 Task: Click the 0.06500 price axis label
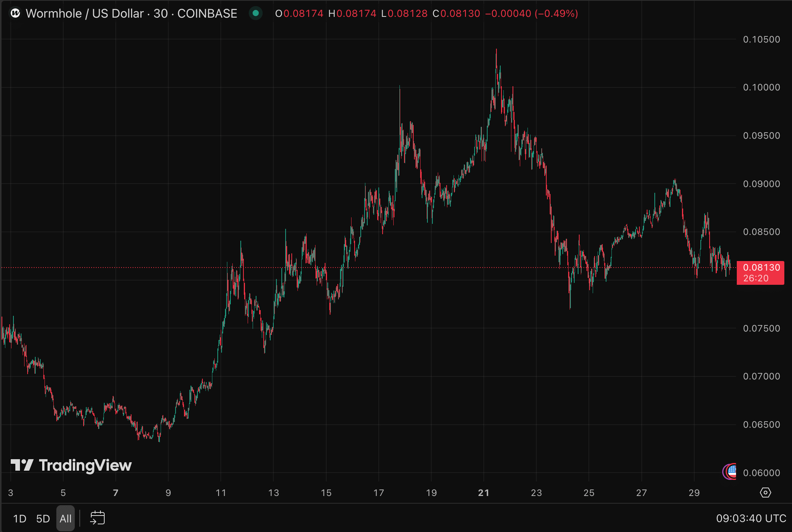761,425
